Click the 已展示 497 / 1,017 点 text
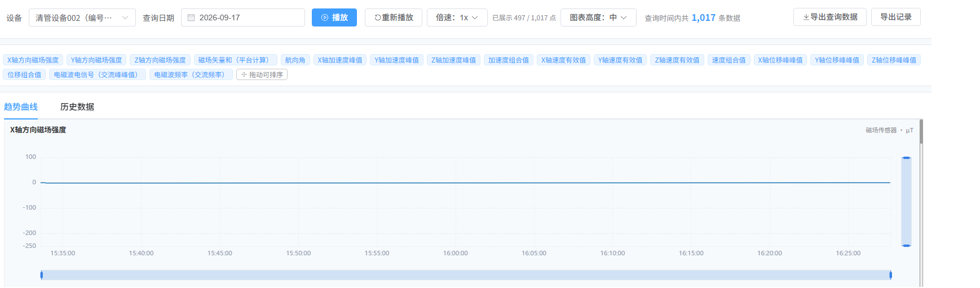Screen dimensions: 980x288 [x=524, y=18]
